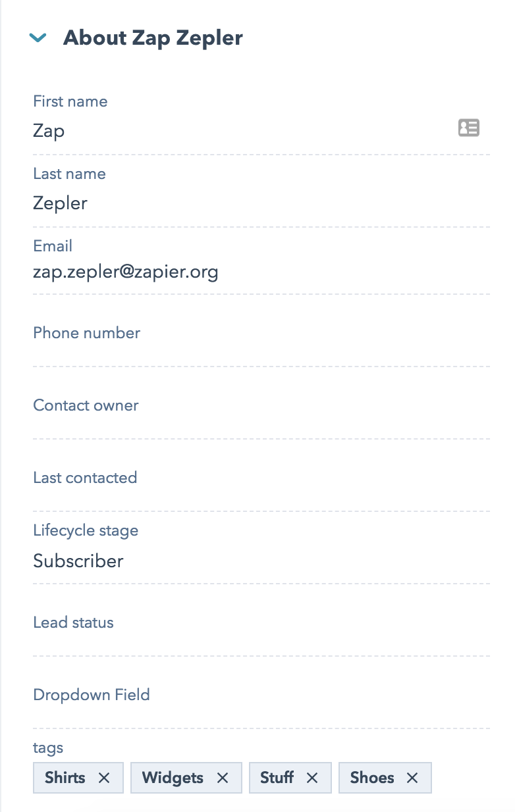Click the About Zap Zepler heading
The width and height of the screenshot is (515, 812).
[153, 38]
